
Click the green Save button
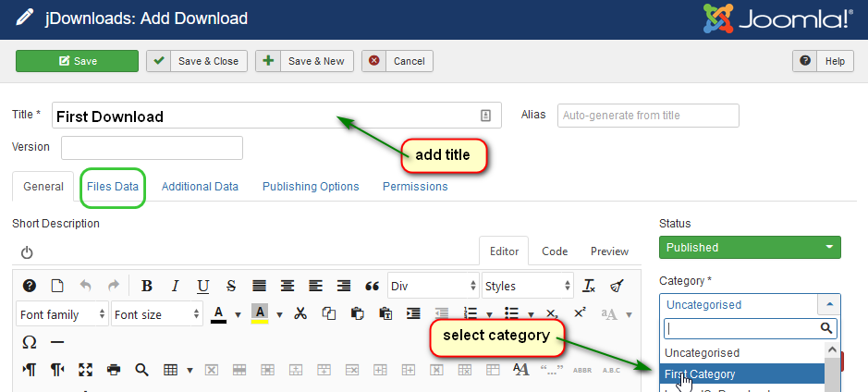click(x=77, y=61)
